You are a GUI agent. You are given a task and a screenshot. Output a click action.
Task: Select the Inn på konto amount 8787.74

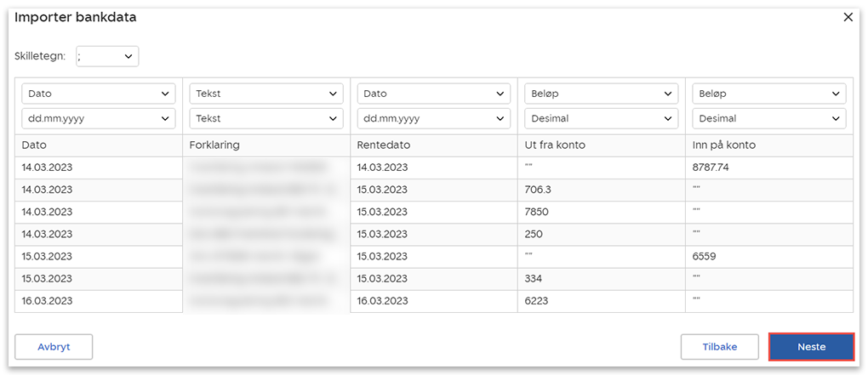tap(711, 168)
